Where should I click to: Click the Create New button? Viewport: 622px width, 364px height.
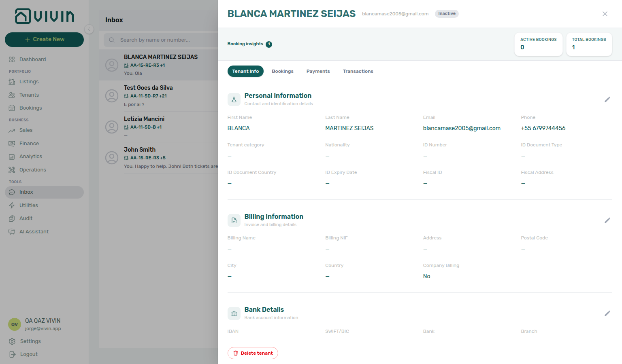coord(44,39)
